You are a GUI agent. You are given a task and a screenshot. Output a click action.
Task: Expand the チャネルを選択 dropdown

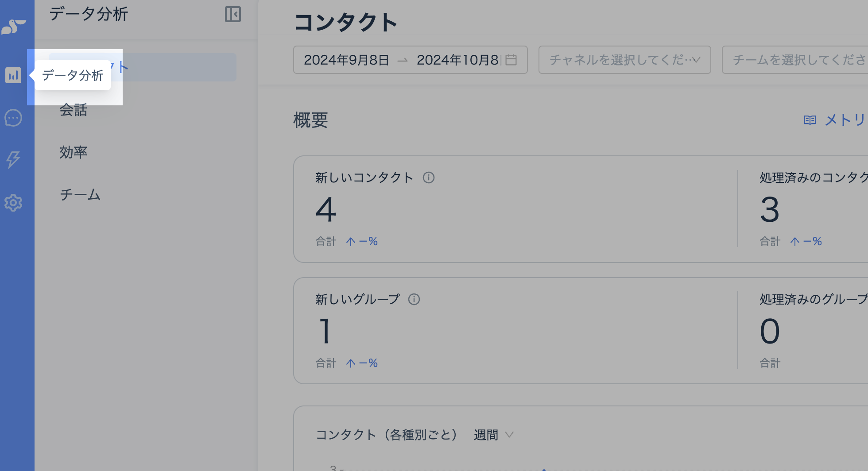624,60
